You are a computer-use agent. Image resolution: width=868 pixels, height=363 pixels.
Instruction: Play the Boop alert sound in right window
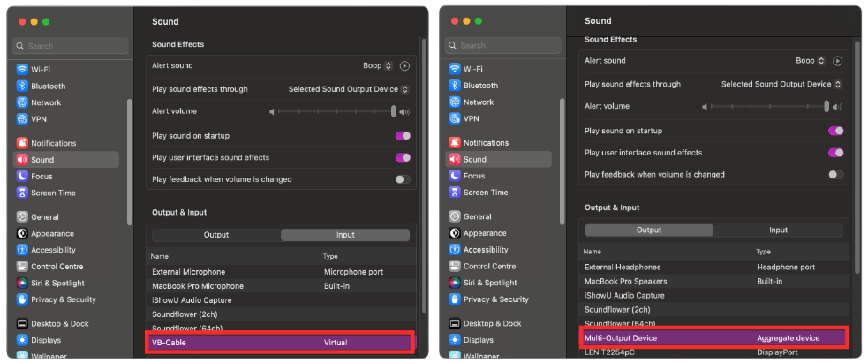pos(838,61)
